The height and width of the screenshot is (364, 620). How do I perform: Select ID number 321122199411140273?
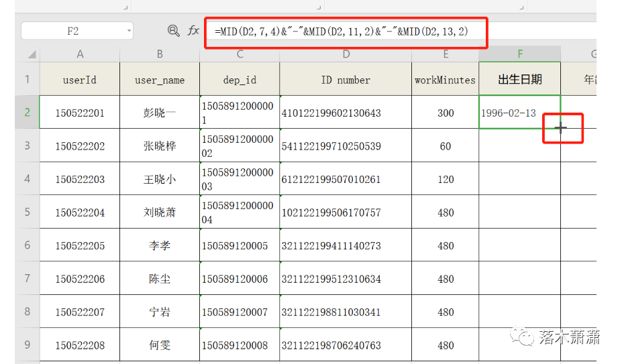click(x=346, y=245)
